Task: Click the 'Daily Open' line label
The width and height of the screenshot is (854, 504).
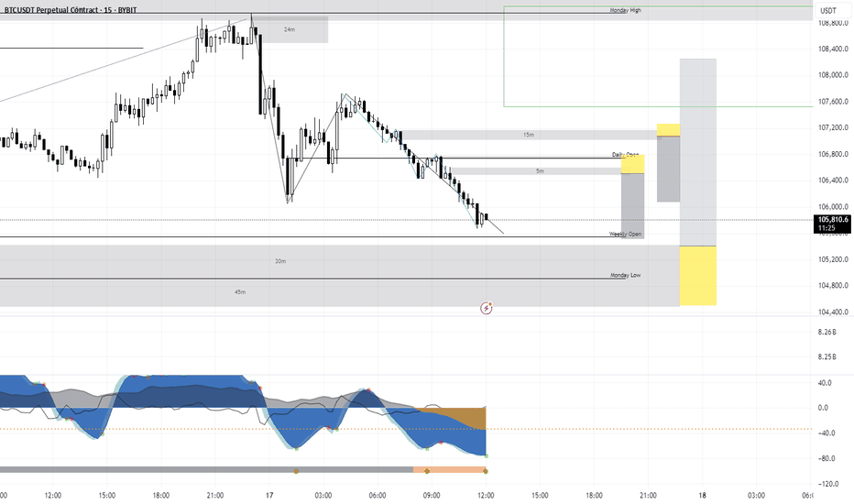Action: point(625,155)
